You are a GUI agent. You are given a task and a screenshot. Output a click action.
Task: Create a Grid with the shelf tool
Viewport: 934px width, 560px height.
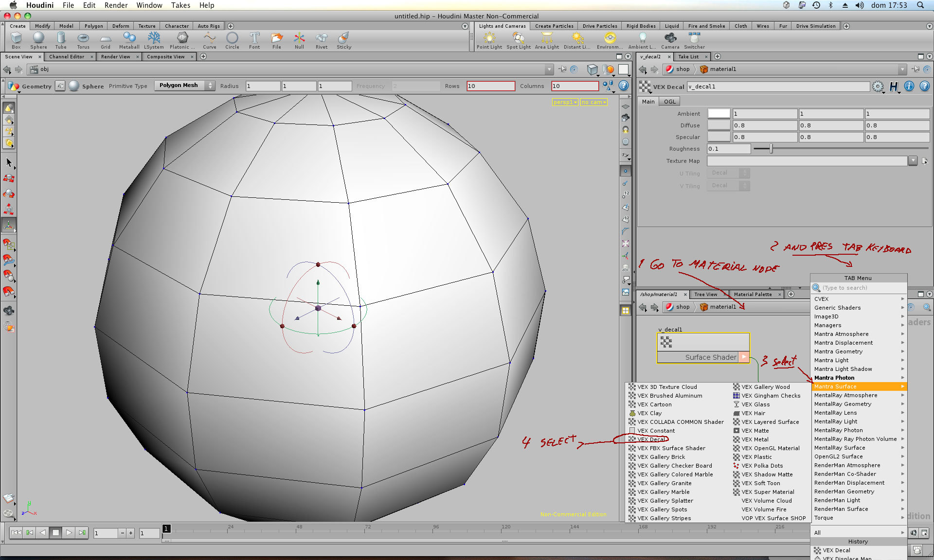coord(106,40)
